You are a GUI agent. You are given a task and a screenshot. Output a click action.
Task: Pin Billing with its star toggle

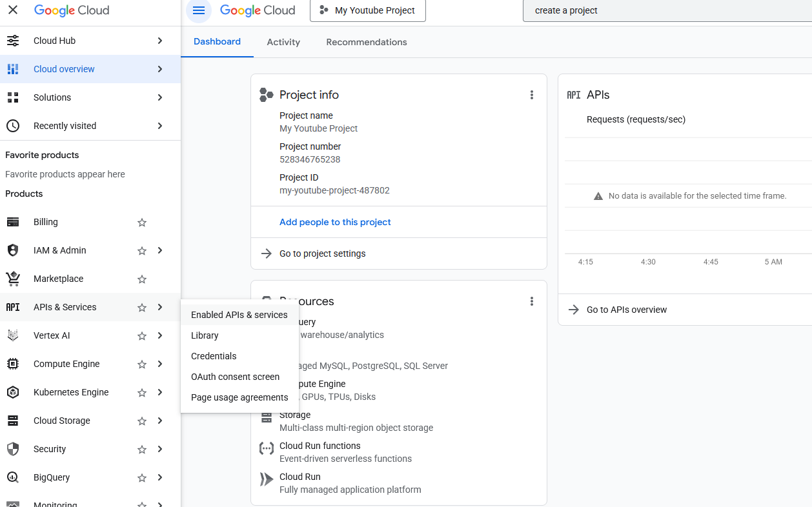[142, 223]
